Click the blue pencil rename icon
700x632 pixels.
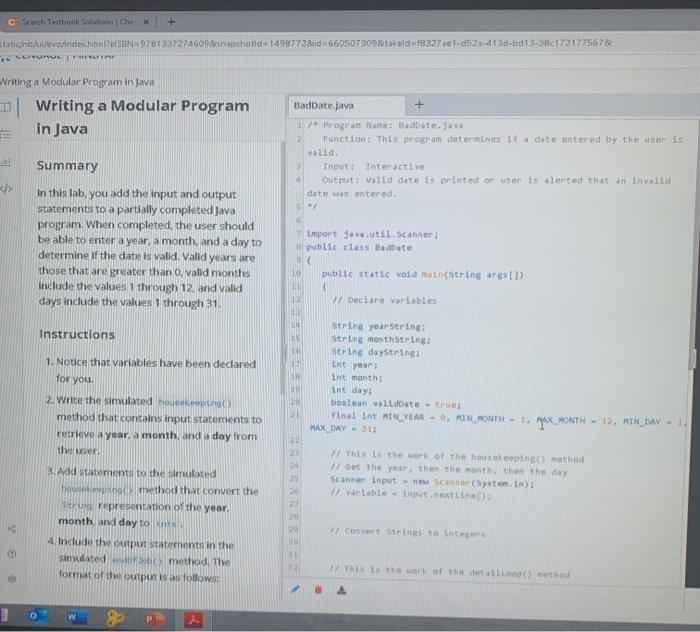tap(295, 589)
